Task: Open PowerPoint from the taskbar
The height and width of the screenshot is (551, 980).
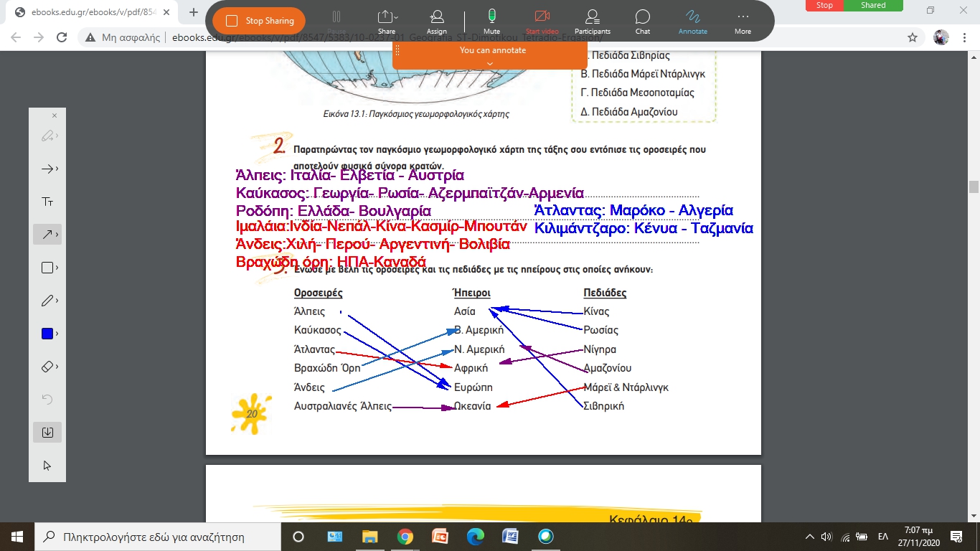Action: pos(440,537)
